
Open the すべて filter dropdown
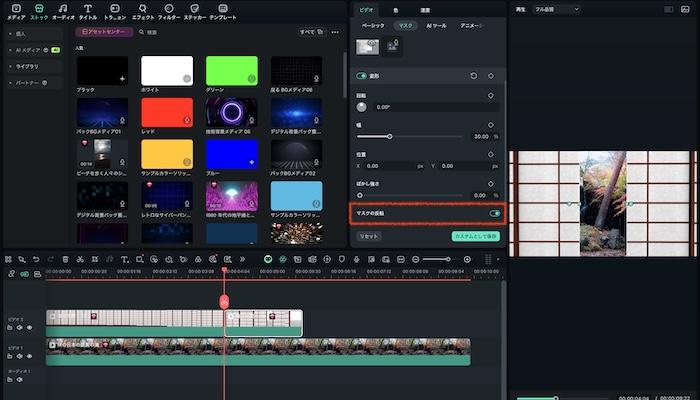coord(309,32)
